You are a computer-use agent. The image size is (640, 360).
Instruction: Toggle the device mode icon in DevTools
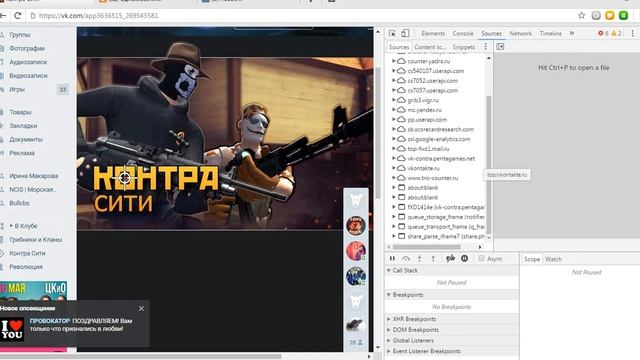(405, 33)
